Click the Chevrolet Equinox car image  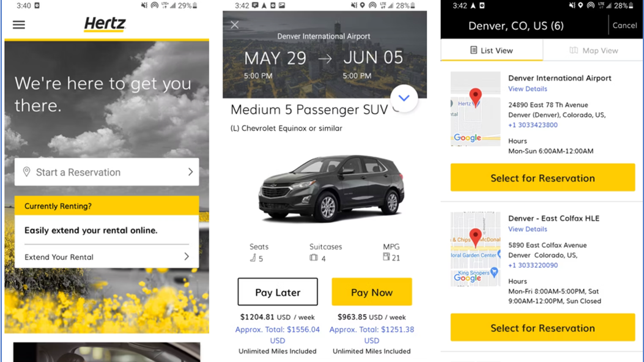pos(331,188)
